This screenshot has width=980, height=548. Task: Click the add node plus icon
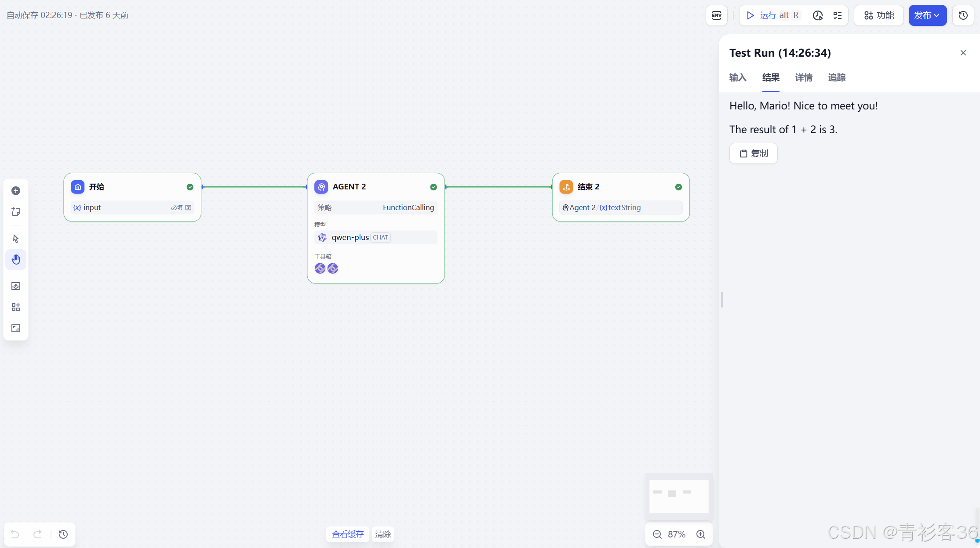[x=16, y=191]
